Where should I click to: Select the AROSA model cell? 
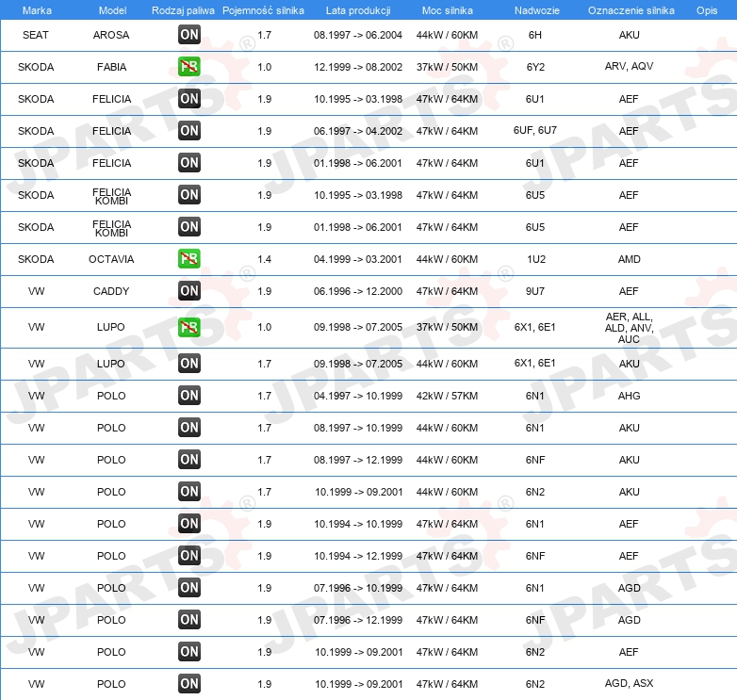click(x=111, y=35)
